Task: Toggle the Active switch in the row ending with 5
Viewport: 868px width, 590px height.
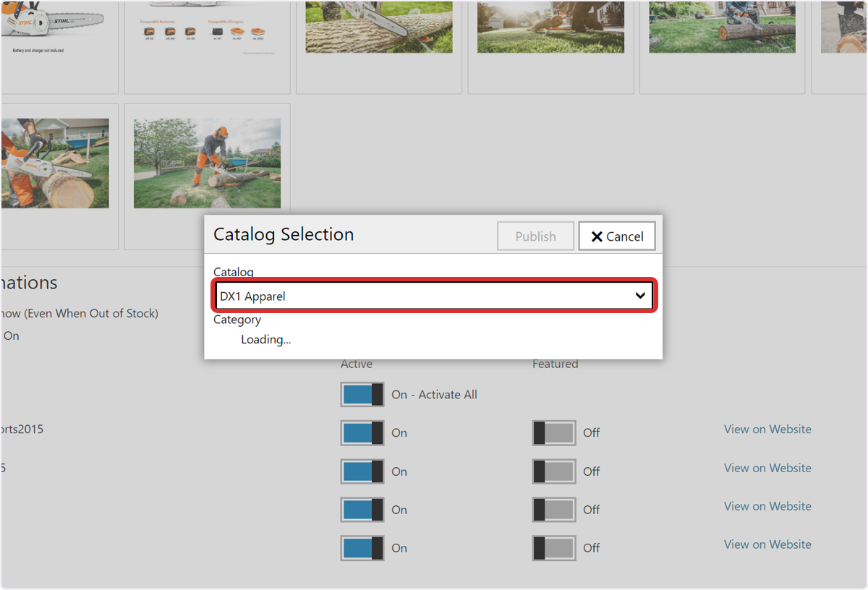Action: tap(362, 471)
